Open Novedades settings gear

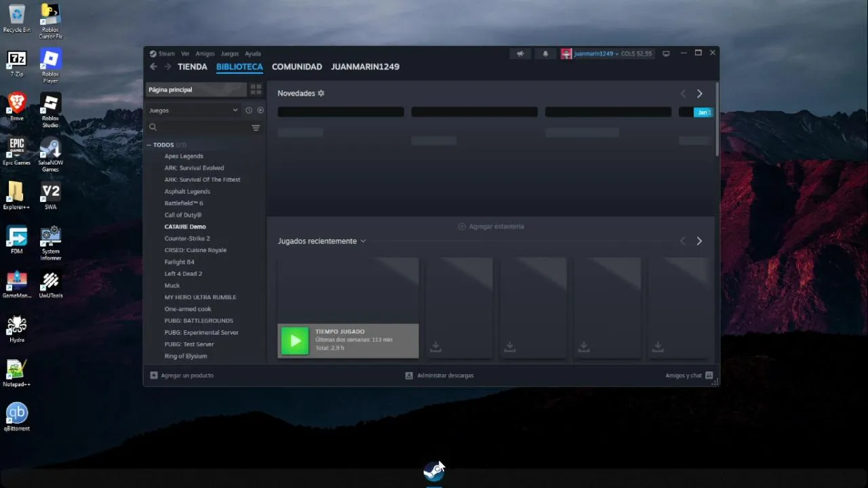tap(321, 94)
